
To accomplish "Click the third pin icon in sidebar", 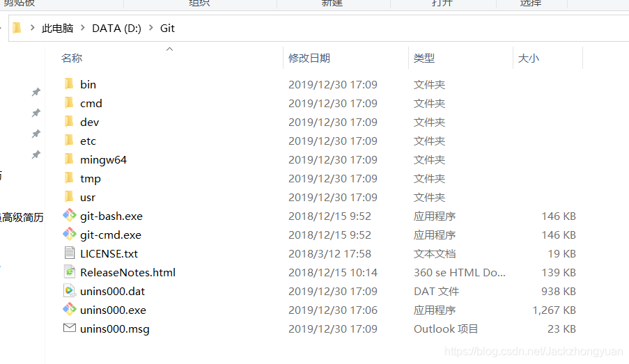I will 36,134.
